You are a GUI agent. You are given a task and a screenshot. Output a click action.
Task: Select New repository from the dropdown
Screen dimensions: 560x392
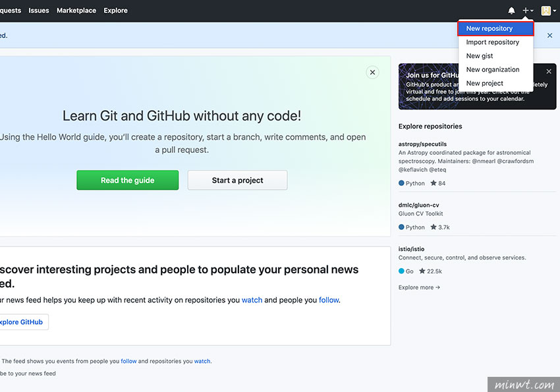coord(495,28)
